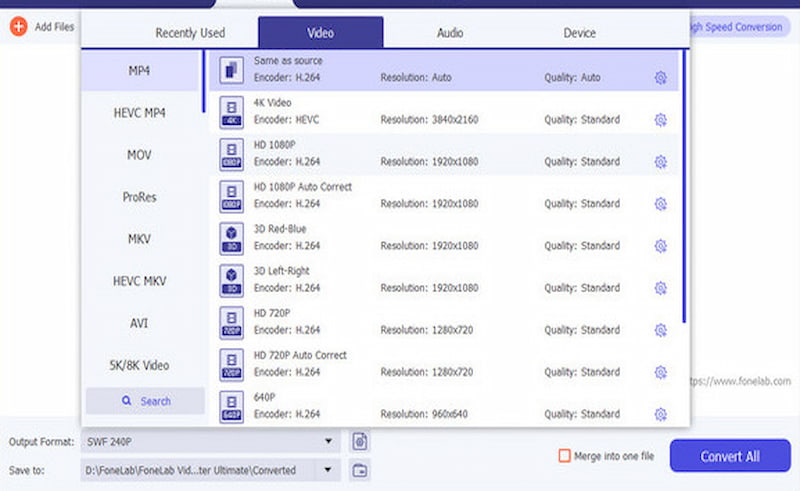Screen dimensions: 800x491
Task: Click the format category list scrollbar
Action: pos(204,82)
